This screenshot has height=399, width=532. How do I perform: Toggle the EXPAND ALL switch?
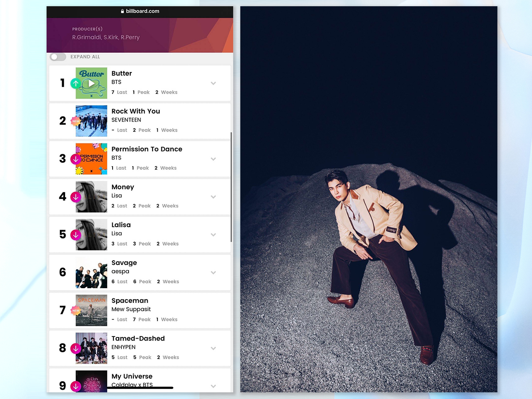58,57
